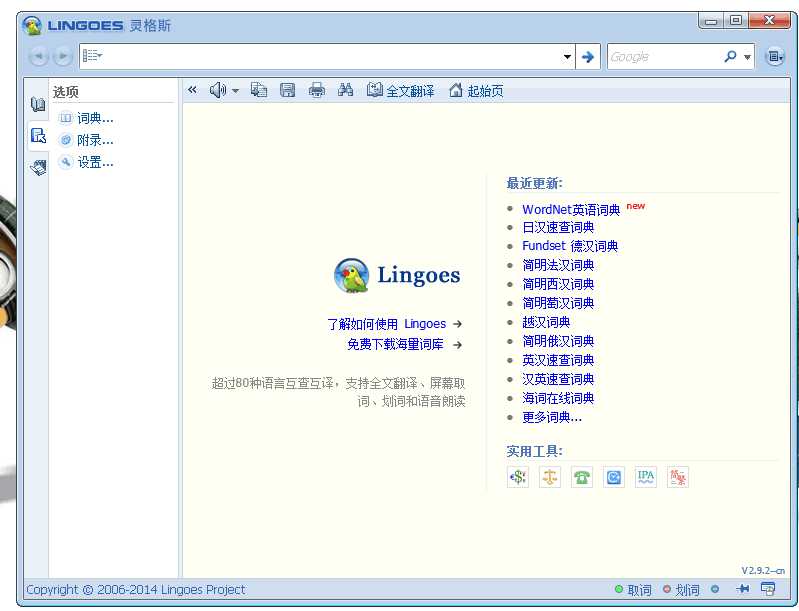Collapse the side panel with double chevron
This screenshot has width=799, height=611.
coord(192,90)
